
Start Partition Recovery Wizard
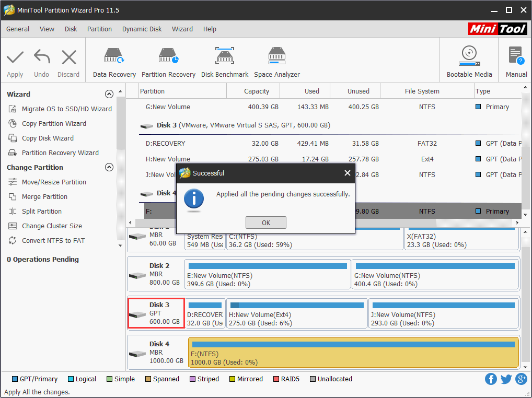pos(61,153)
